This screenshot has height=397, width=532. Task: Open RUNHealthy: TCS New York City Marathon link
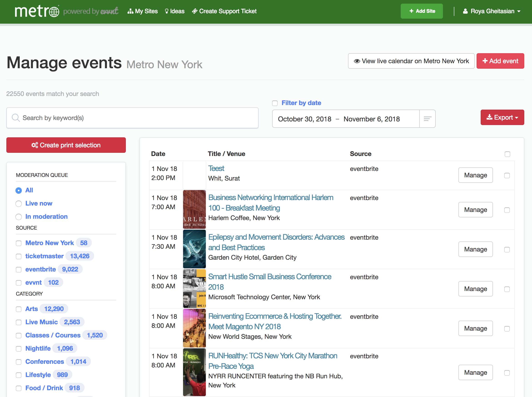point(273,361)
